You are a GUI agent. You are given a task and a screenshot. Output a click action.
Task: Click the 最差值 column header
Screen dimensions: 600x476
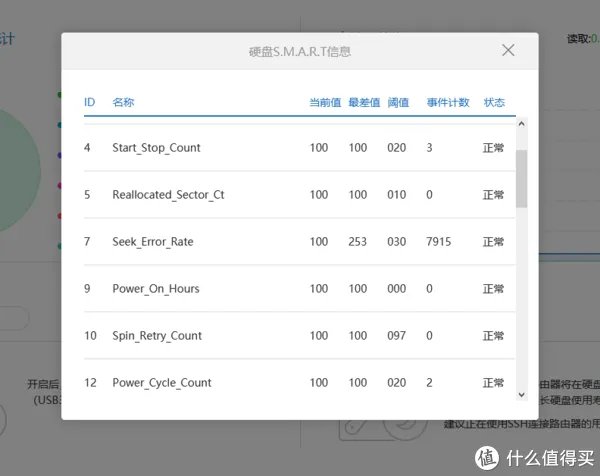(364, 102)
